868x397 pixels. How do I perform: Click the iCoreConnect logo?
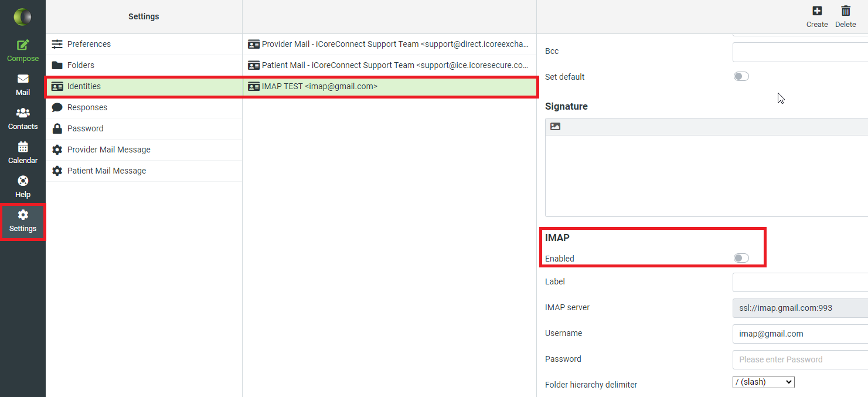click(x=22, y=16)
